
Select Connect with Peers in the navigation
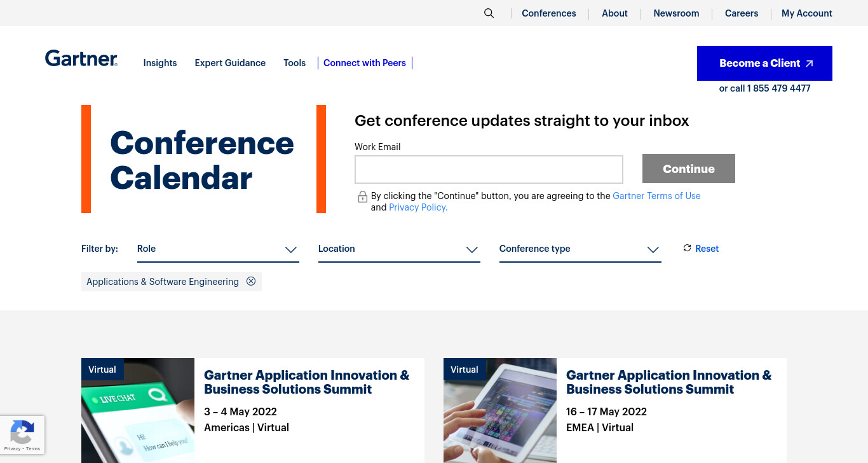[365, 63]
